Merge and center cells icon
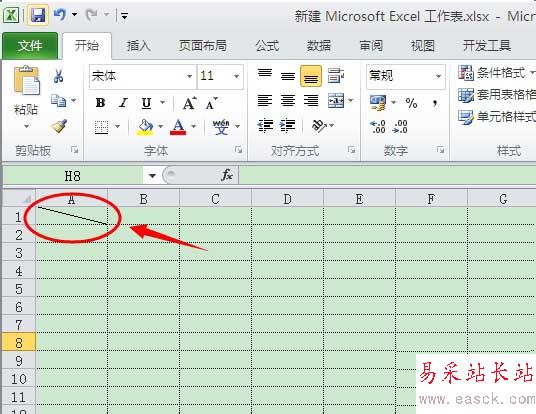Image resolution: width=536 pixels, height=414 pixels. [336, 101]
